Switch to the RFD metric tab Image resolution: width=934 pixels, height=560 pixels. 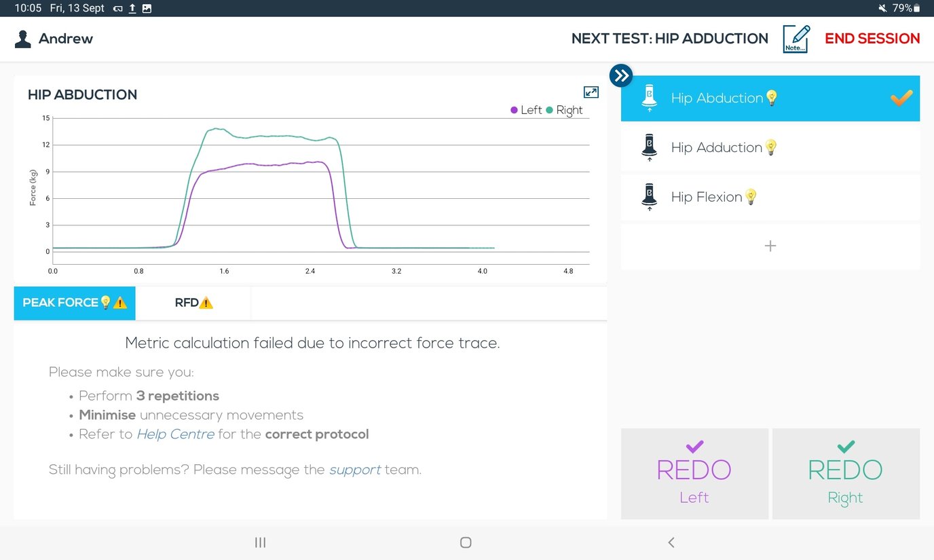click(193, 303)
